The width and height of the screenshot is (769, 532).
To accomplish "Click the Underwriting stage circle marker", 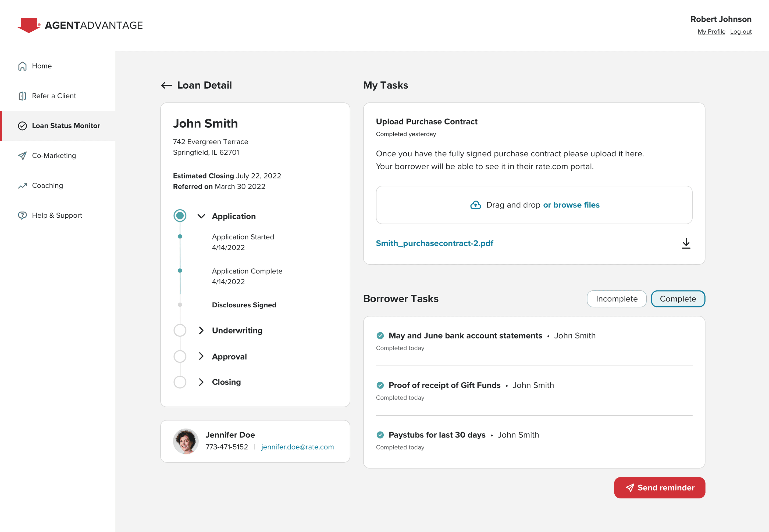I will point(180,330).
